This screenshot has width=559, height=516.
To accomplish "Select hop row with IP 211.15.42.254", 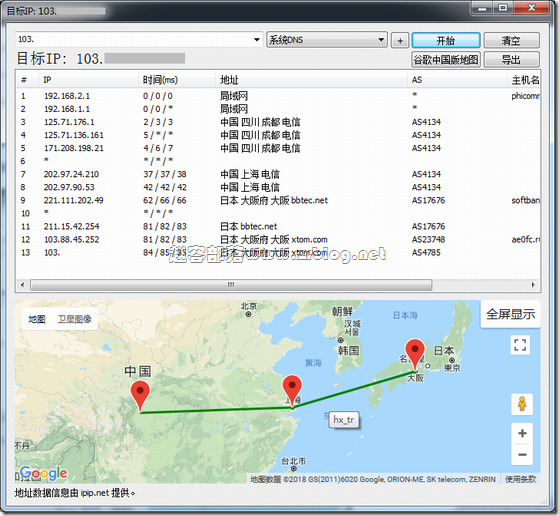I will tap(278, 226).
